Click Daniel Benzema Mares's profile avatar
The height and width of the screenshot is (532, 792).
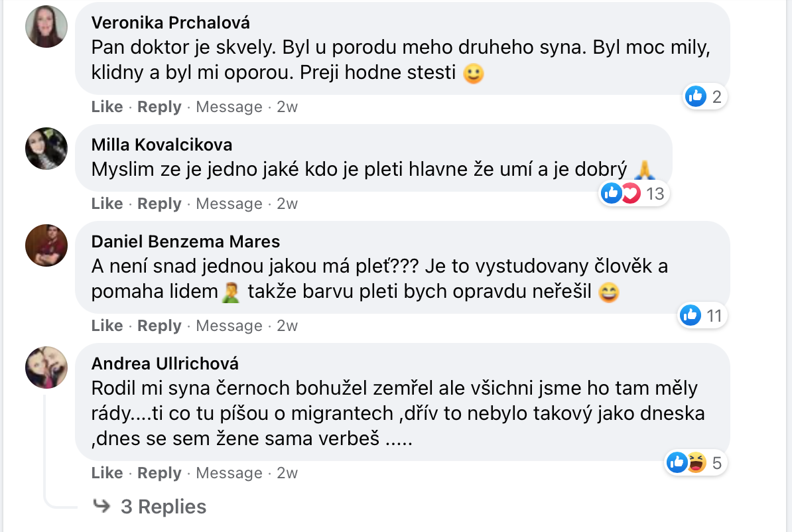[46, 245]
